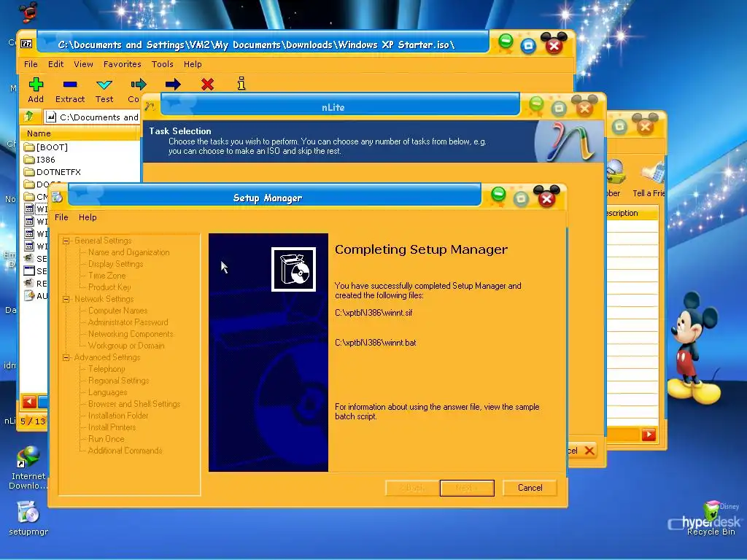Click red left scroll arrow in 7-Zip
Screen dimensions: 747x560
(29, 402)
